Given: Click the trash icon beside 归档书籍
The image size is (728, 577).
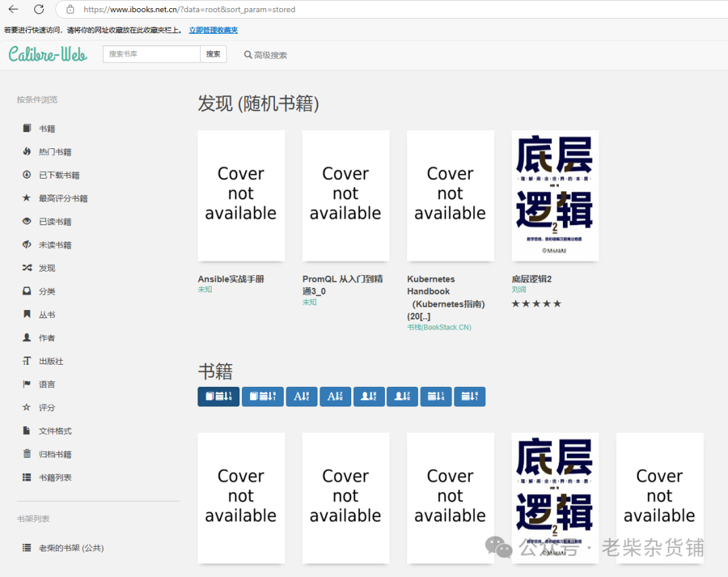Looking at the screenshot, I should [27, 454].
